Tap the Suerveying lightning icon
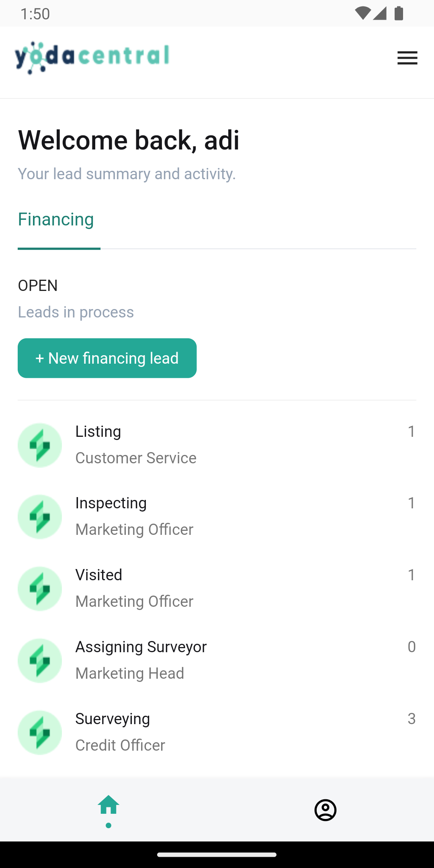Image resolution: width=434 pixels, height=868 pixels. (40, 733)
